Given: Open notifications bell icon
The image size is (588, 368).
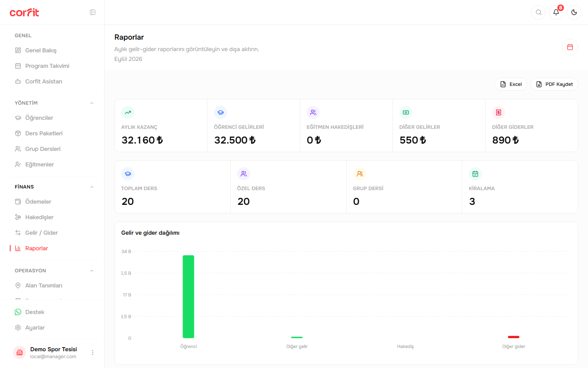Looking at the screenshot, I should click(556, 12).
